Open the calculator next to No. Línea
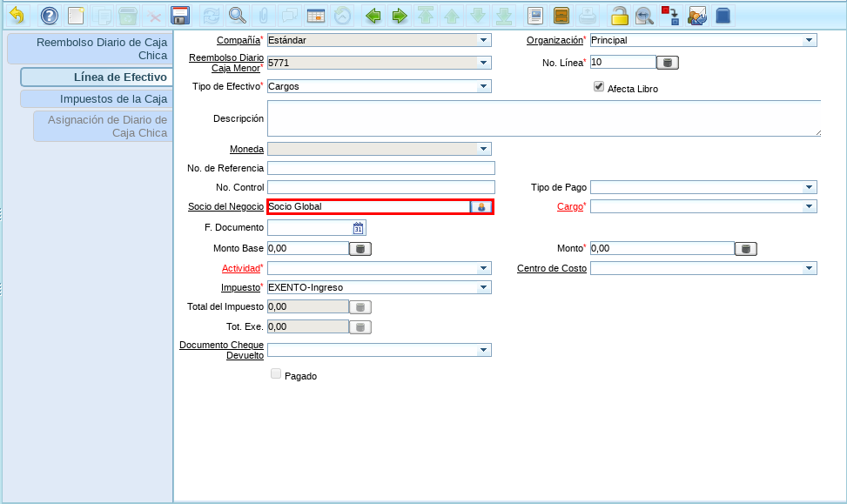The height and width of the screenshot is (504, 847). coord(668,63)
